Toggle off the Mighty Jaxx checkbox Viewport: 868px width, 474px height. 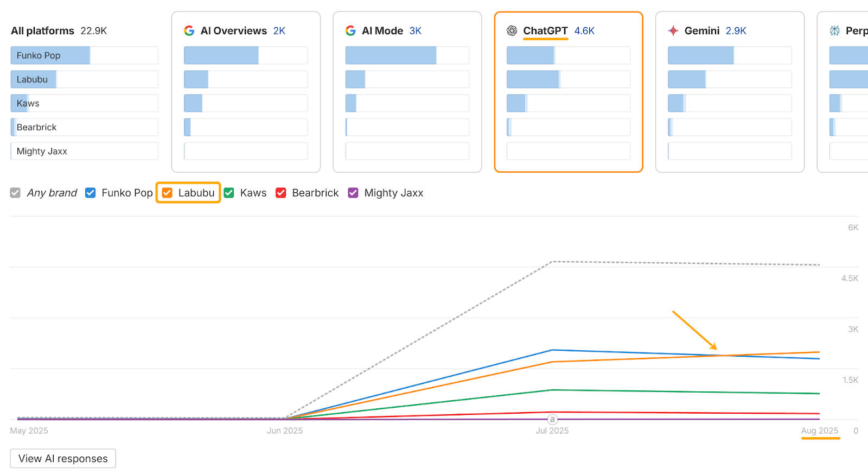pos(353,193)
